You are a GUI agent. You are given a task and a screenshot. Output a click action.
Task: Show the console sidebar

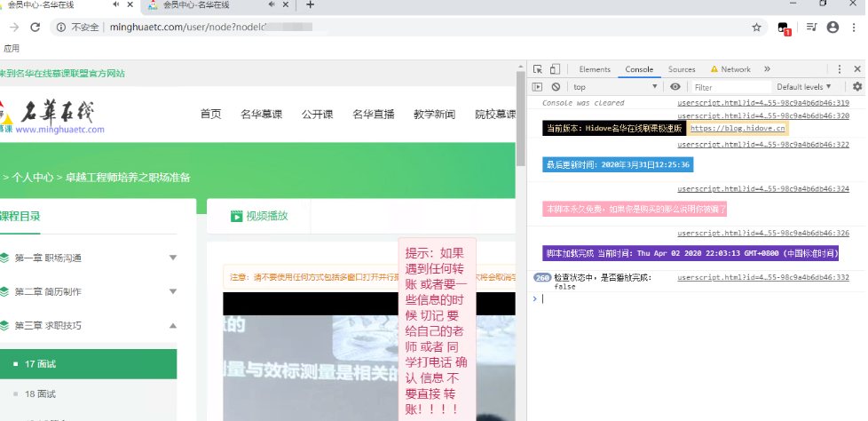[x=537, y=87]
